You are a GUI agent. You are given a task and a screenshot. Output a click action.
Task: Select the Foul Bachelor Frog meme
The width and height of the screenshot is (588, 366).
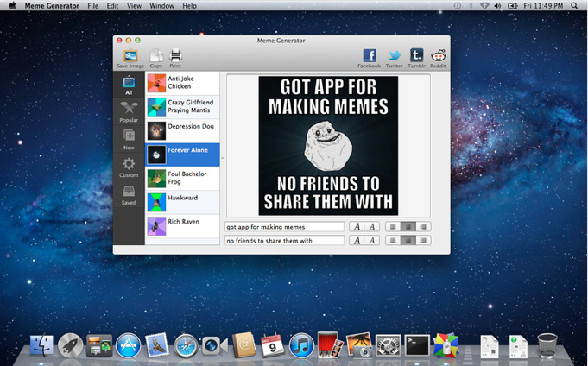tap(182, 178)
